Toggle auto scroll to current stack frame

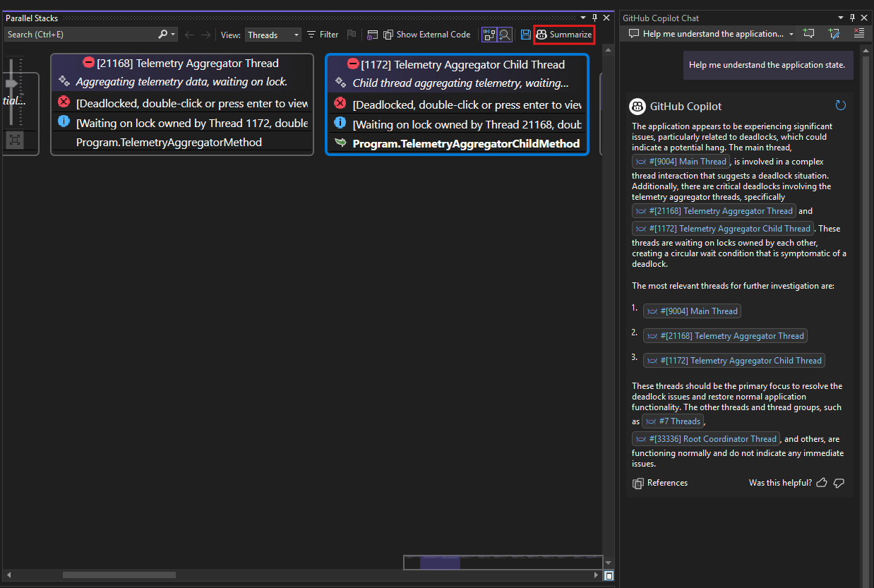(489, 35)
